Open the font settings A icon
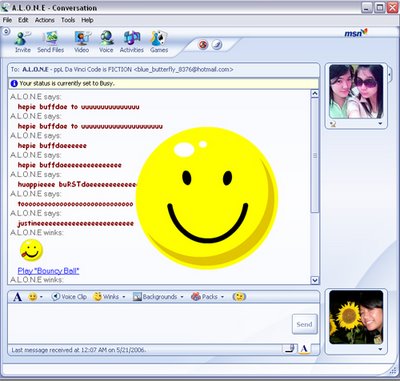This screenshot has height=381, width=400. click(17, 297)
